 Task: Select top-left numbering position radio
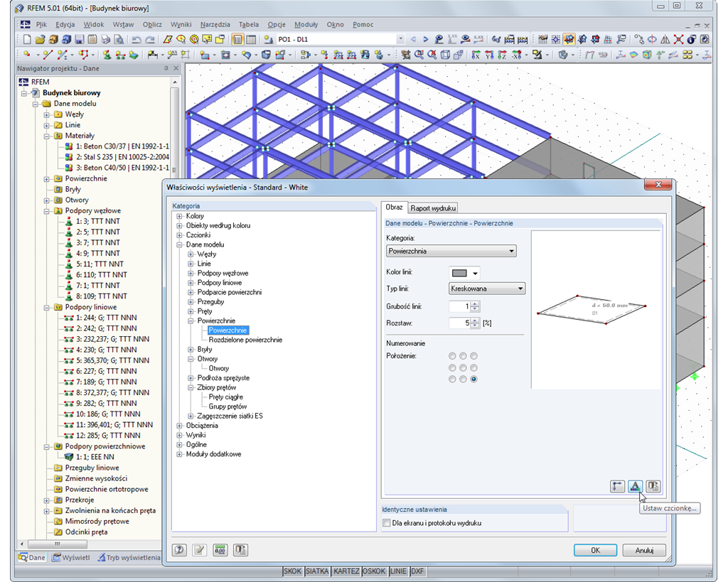[x=452, y=356]
